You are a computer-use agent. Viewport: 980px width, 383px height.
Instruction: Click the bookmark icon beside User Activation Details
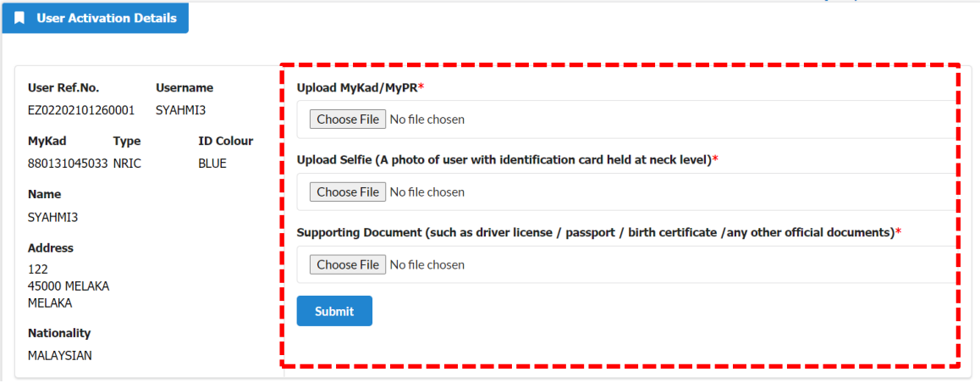click(19, 18)
